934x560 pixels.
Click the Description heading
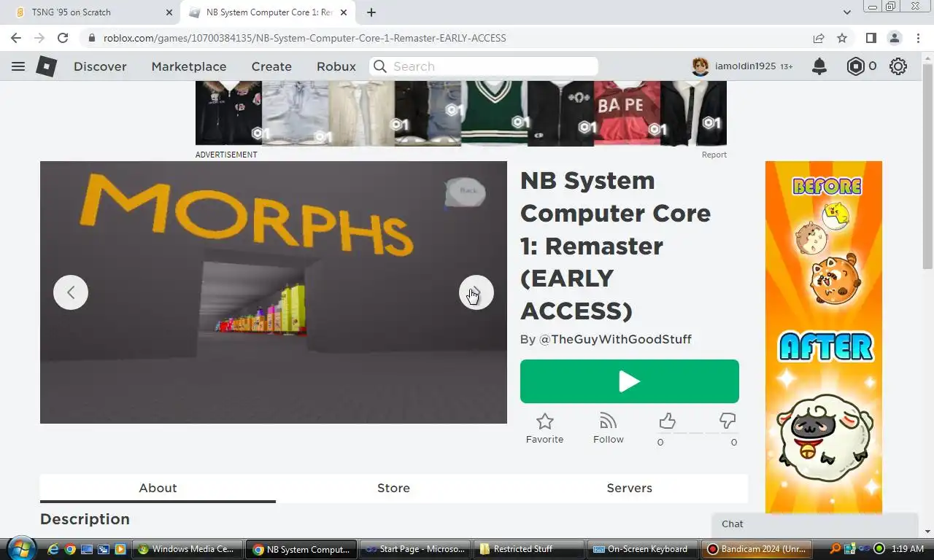click(85, 519)
